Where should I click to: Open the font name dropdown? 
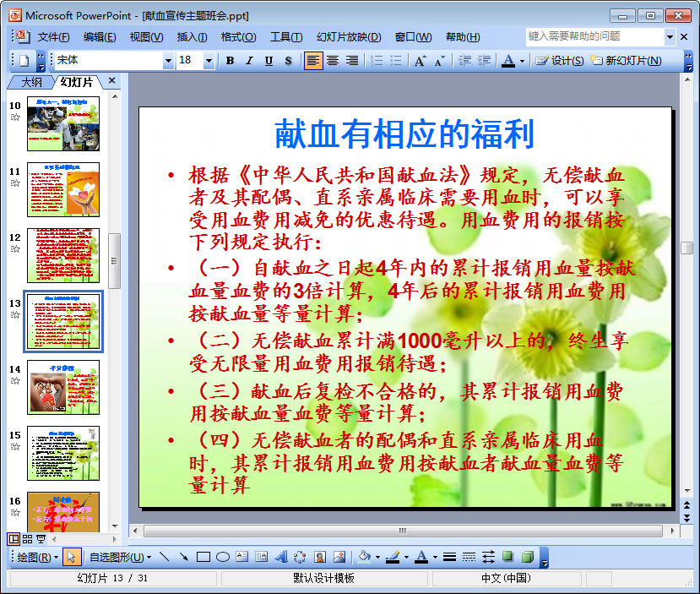(x=168, y=61)
